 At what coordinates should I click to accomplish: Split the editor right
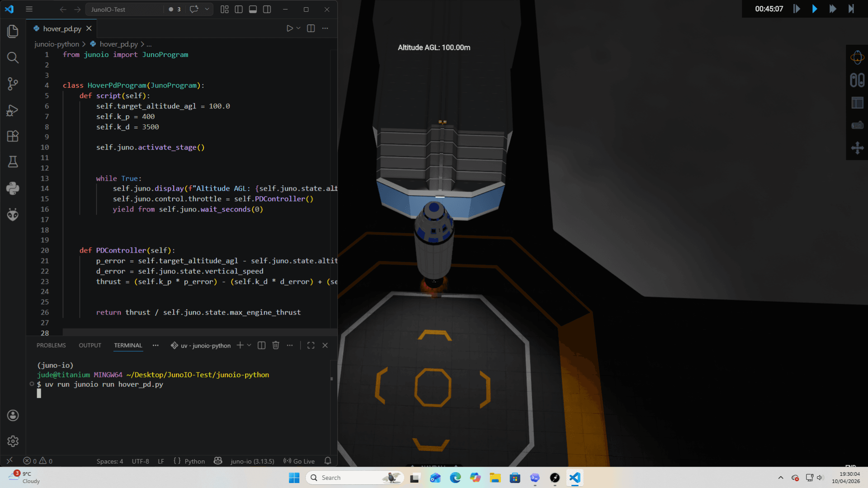[311, 28]
